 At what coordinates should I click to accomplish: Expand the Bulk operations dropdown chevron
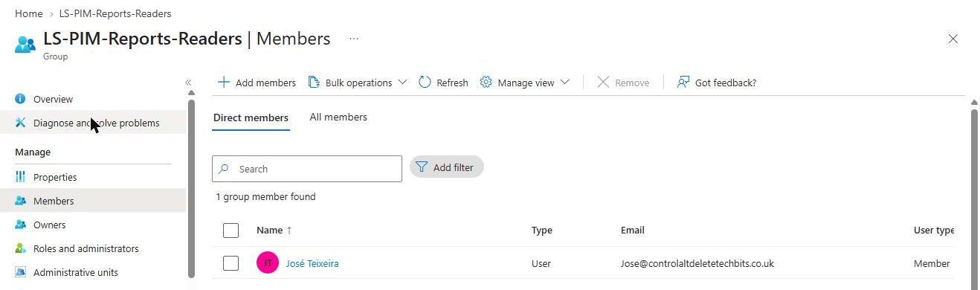(402, 83)
